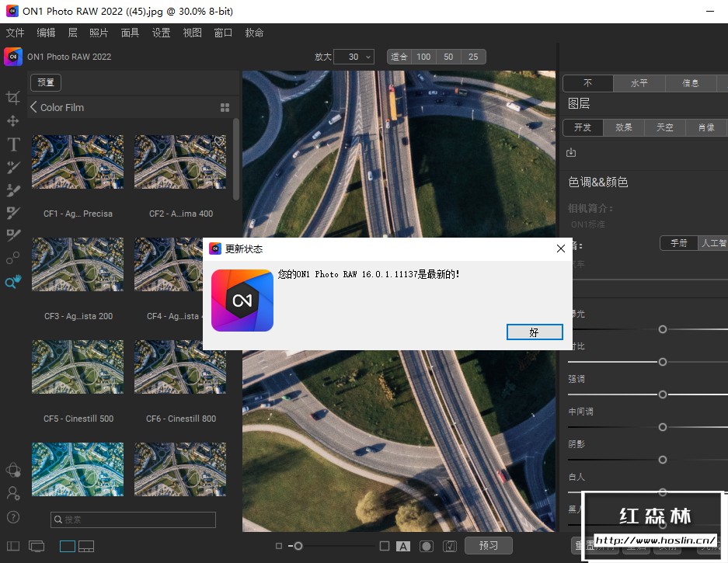Click the thumbnail size slider handle
Viewport: 728px width, 563px height.
298,546
